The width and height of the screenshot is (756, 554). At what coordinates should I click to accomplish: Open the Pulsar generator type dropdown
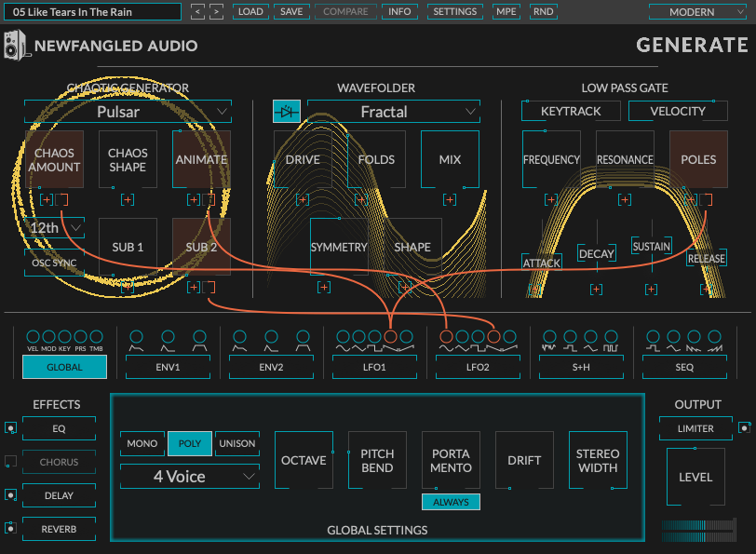(x=128, y=112)
